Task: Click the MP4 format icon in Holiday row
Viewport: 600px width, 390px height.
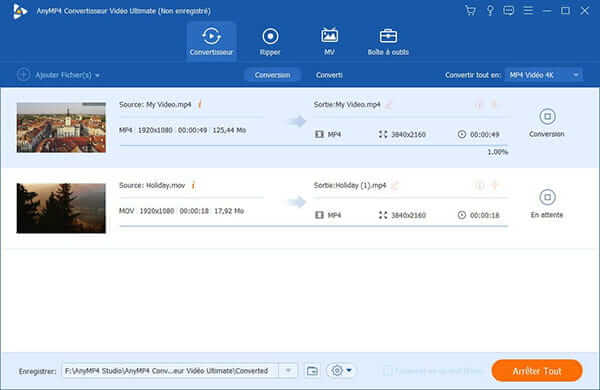Action: point(319,215)
